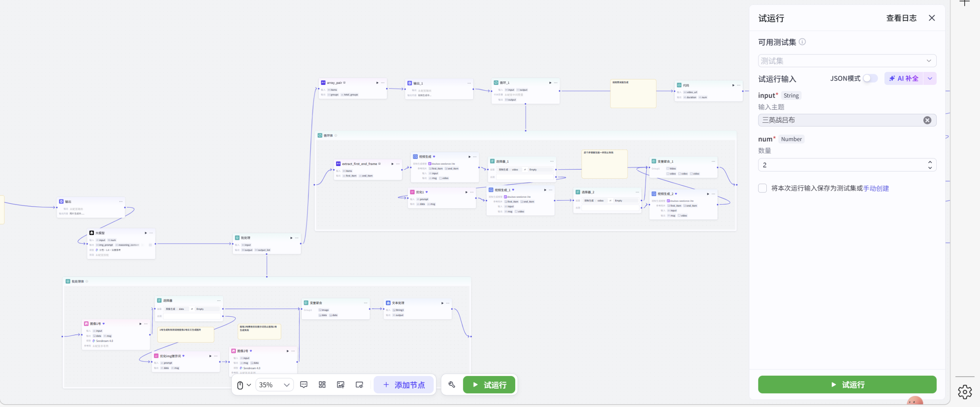The image size is (980, 407).
Task: Run the 大模型 node with its play icon
Action: click(x=145, y=233)
